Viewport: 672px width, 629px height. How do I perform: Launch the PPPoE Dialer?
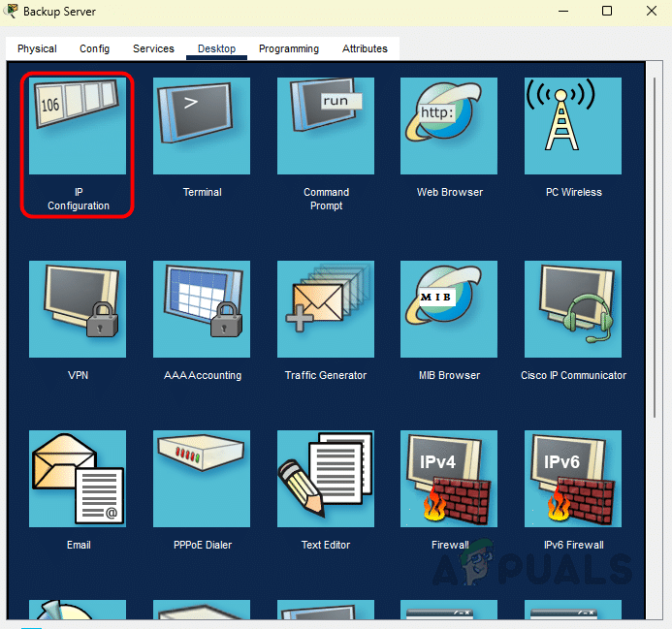click(x=202, y=479)
